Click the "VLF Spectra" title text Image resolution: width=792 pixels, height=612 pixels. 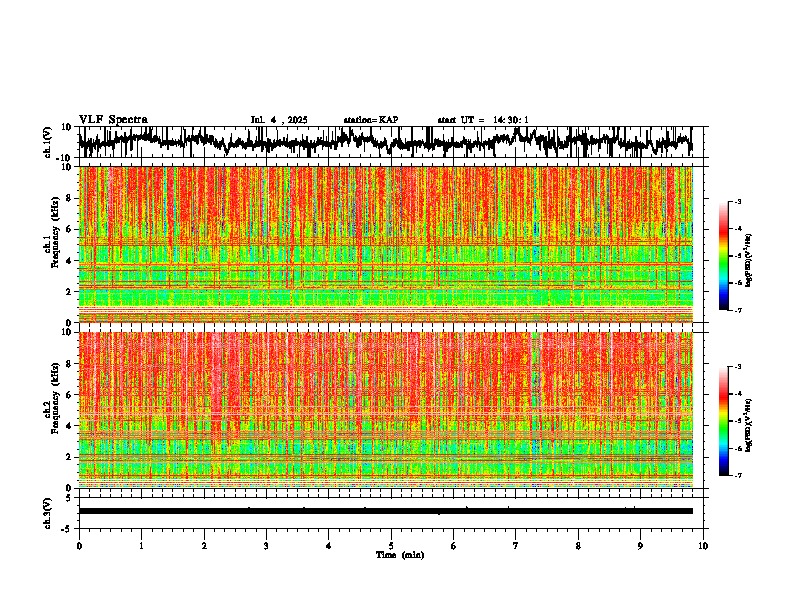coord(113,120)
